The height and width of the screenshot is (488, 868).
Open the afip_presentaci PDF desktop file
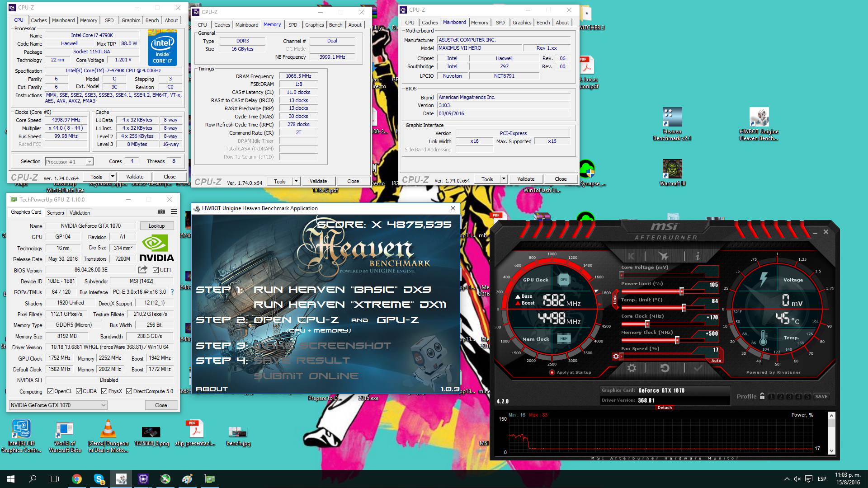click(x=195, y=434)
